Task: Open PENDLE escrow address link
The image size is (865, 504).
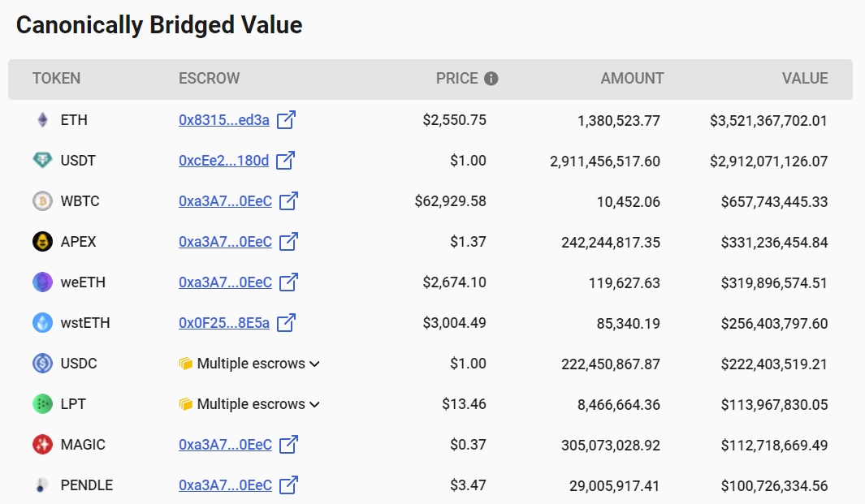Action: (225, 485)
